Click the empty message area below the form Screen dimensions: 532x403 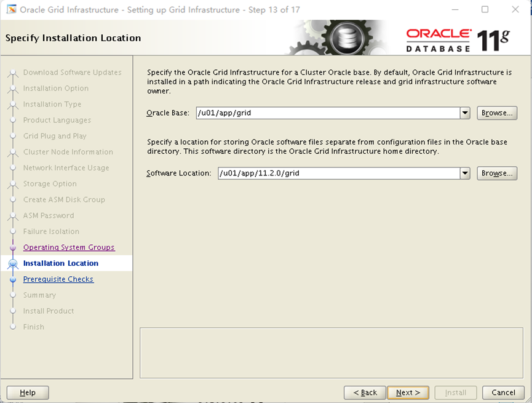332,353
